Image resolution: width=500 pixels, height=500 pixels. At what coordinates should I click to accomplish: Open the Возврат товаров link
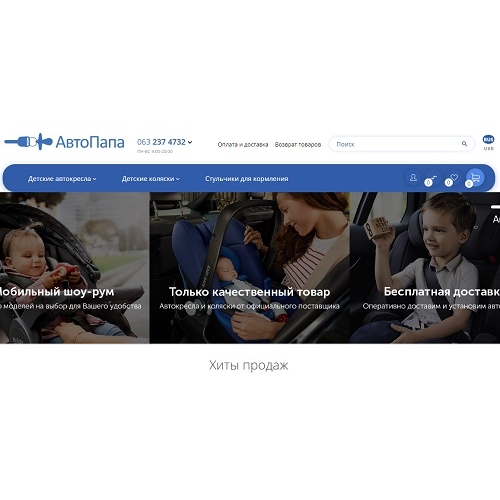(x=298, y=145)
